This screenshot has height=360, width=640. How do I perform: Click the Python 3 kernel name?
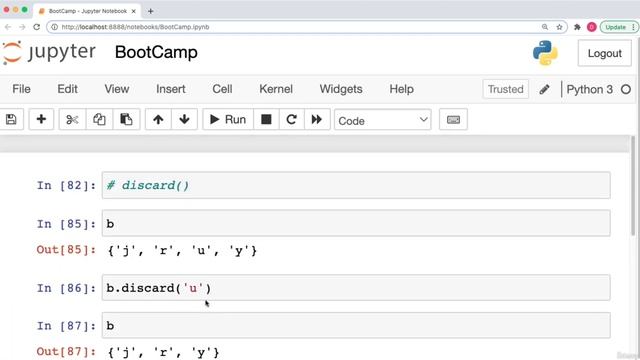point(589,89)
